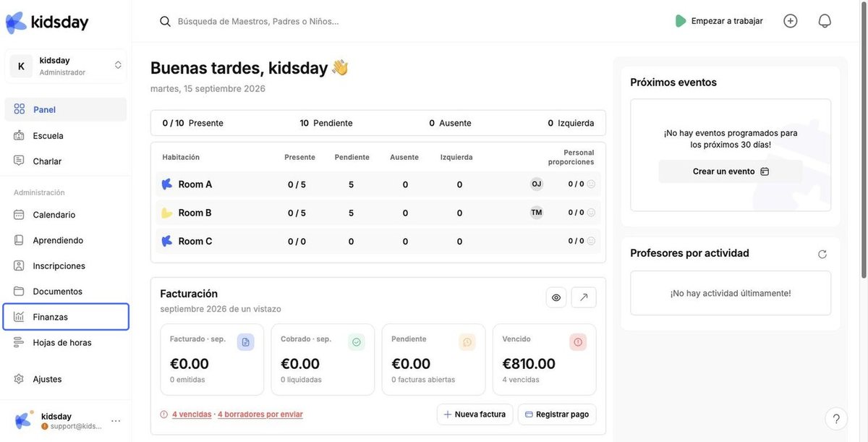Click the TM staff avatar in Room B
The image size is (868, 442).
click(537, 212)
